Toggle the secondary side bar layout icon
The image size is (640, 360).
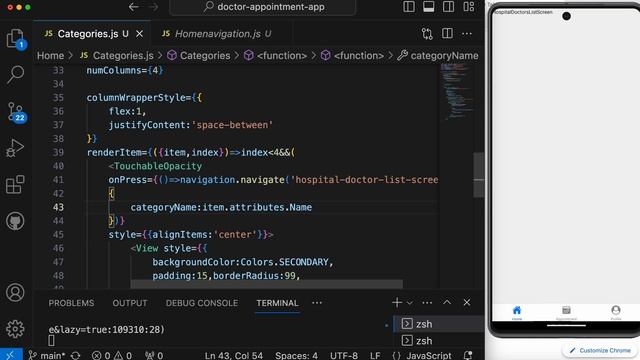[449, 7]
